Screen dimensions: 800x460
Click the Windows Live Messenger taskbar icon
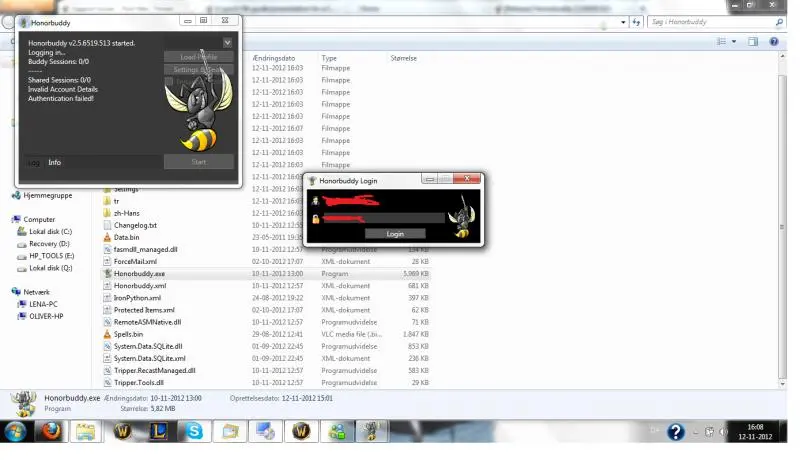point(337,431)
